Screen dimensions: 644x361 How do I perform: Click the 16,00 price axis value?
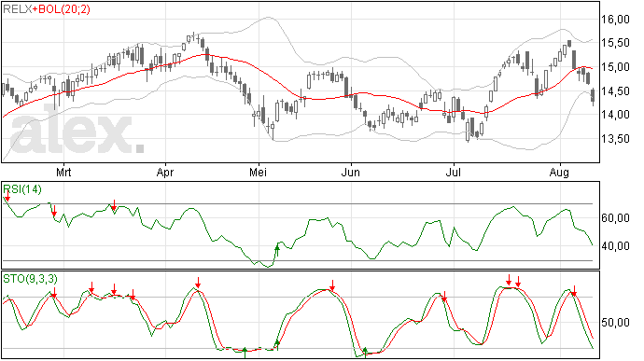[x=615, y=20]
